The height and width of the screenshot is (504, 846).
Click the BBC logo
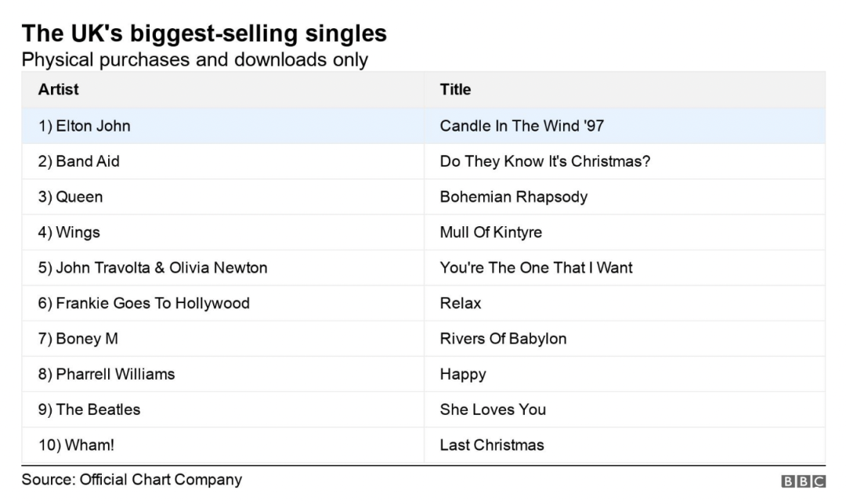click(x=803, y=481)
